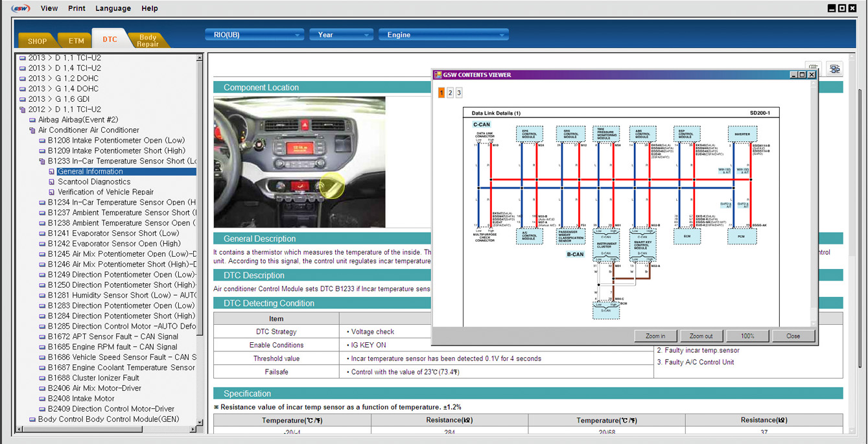
Task: Click the component location dashboard photo
Action: 299,162
